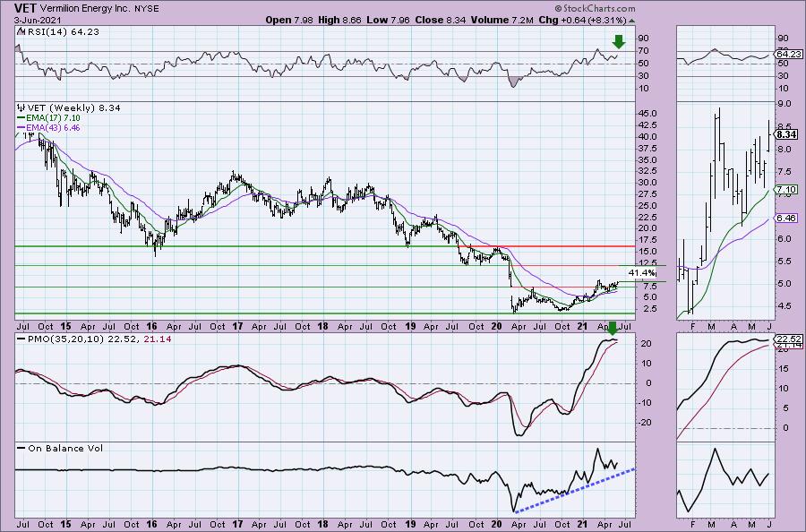This screenshot has height=532, width=806.
Task: Click the boxed 64.23 RSI value tag
Action: pos(789,54)
